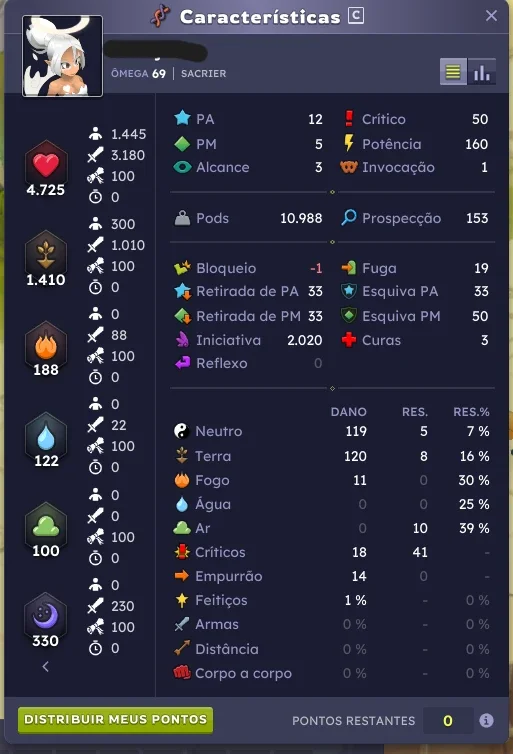Click the Vitality heart icon

pyautogui.click(x=46, y=163)
